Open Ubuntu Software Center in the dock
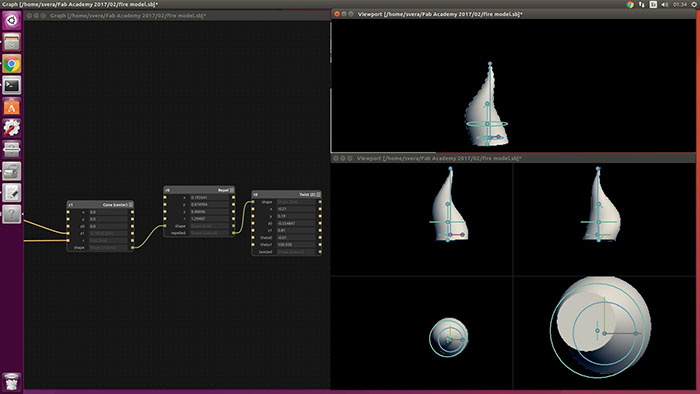This screenshot has height=394, width=700. click(12, 107)
